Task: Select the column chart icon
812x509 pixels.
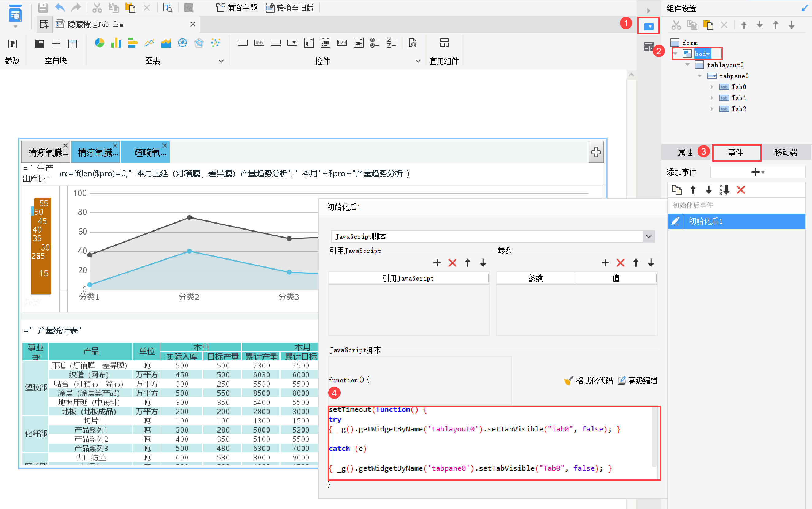Action: click(x=116, y=43)
